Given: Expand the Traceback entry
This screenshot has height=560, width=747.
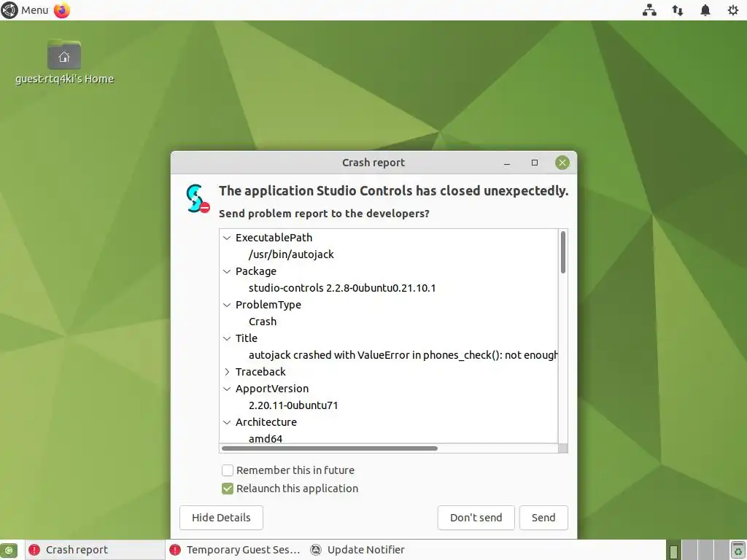Looking at the screenshot, I should (227, 372).
